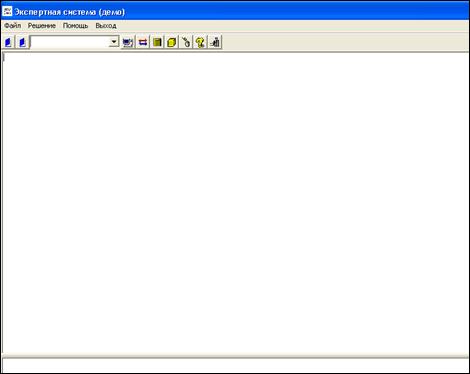The height and width of the screenshot is (374, 470).
Task: Click the application icon in the title bar
Action: coord(7,12)
